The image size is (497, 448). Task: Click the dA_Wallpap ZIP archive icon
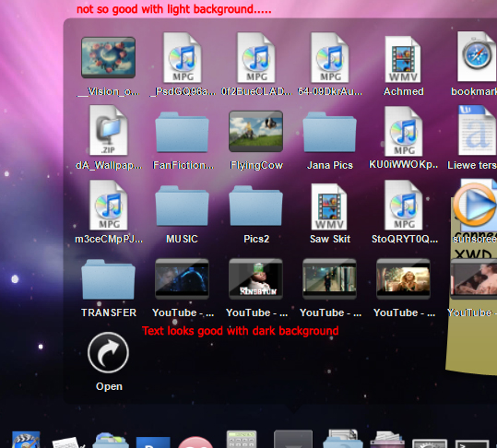(x=109, y=130)
